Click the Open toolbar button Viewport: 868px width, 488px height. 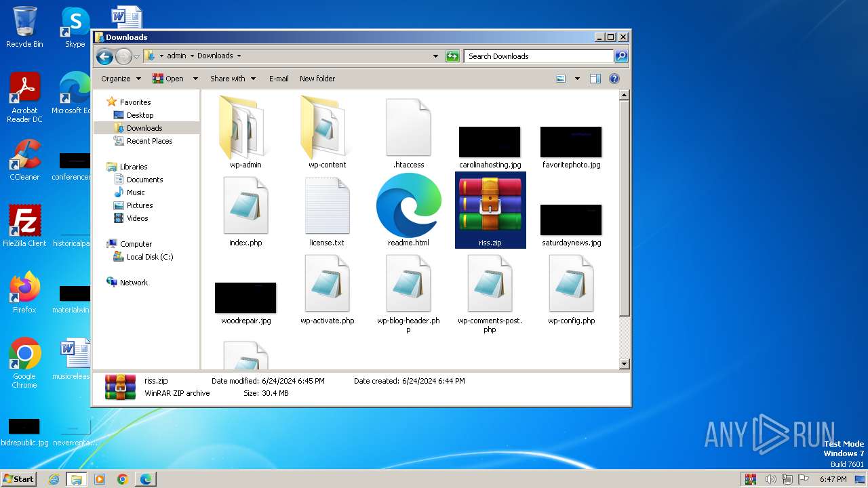coord(168,79)
